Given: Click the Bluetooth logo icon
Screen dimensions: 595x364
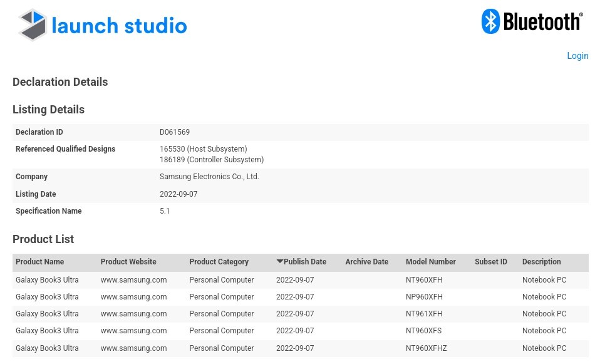Looking at the screenshot, I should tap(490, 21).
